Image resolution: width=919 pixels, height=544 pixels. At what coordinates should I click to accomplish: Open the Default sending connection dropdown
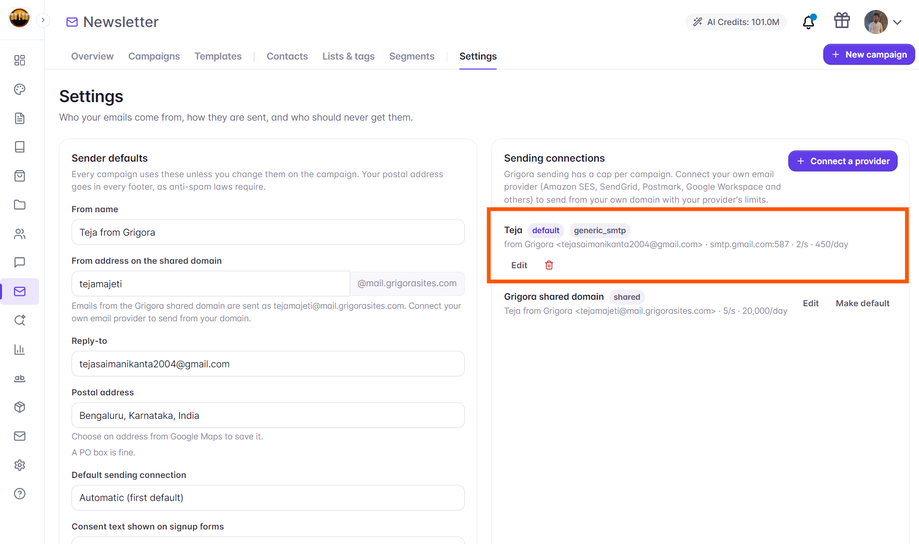(x=268, y=498)
